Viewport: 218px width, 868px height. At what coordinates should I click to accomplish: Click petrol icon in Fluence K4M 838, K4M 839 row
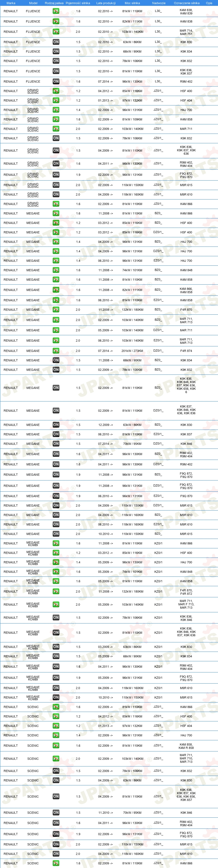pos(56,11)
